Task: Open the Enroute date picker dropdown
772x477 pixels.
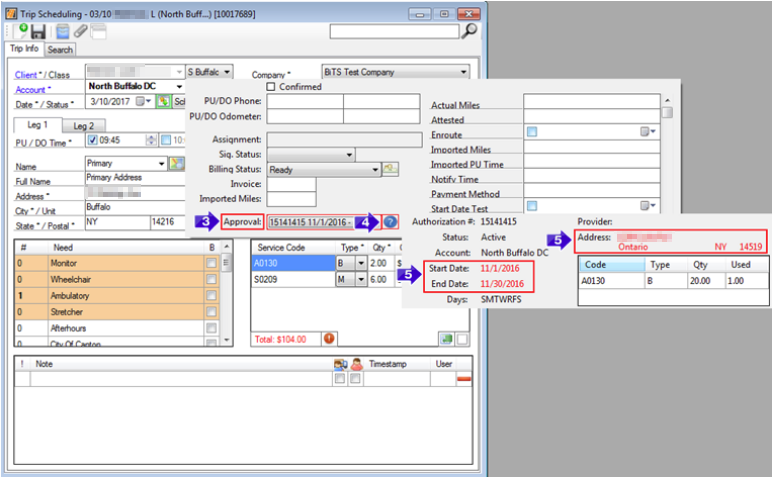Action: click(x=648, y=132)
